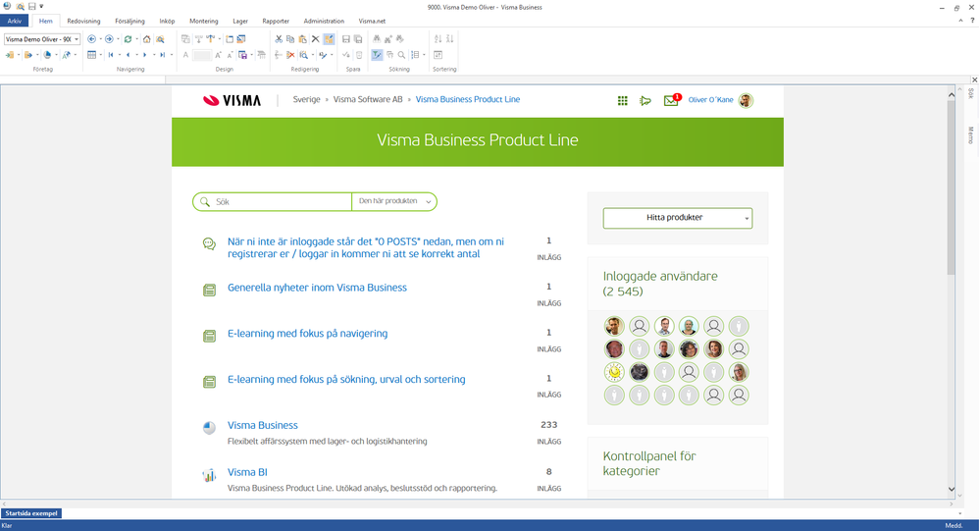Open dropdown arrow beside table grid icon
The height and width of the screenshot is (531, 980).
pos(101,55)
